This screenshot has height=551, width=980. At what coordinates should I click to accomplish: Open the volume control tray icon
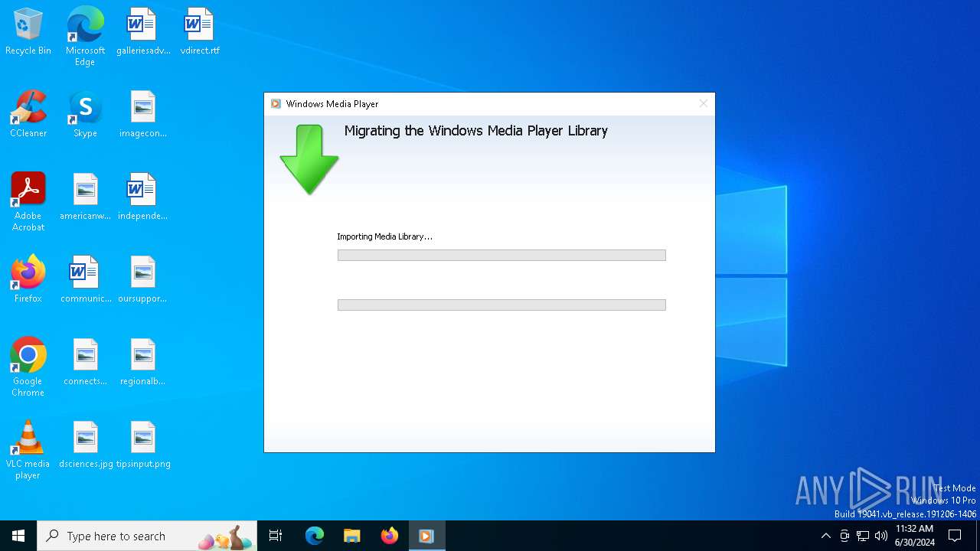pyautogui.click(x=881, y=536)
